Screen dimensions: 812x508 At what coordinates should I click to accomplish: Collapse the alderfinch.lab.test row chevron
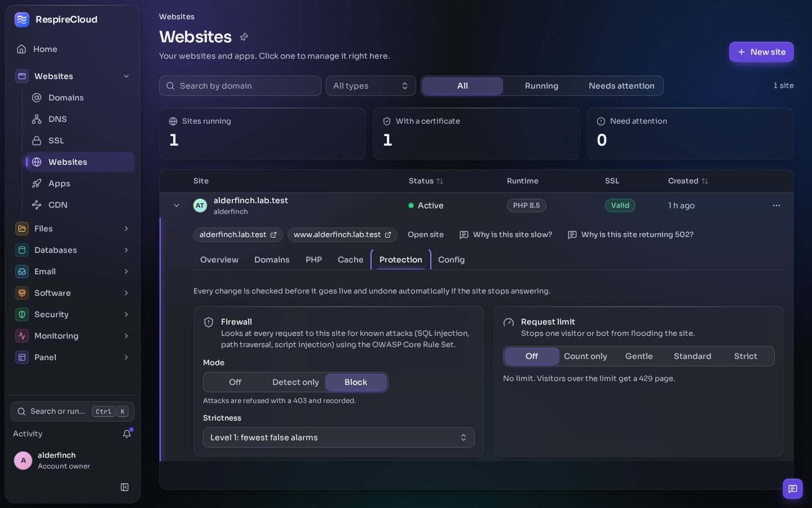tap(176, 205)
